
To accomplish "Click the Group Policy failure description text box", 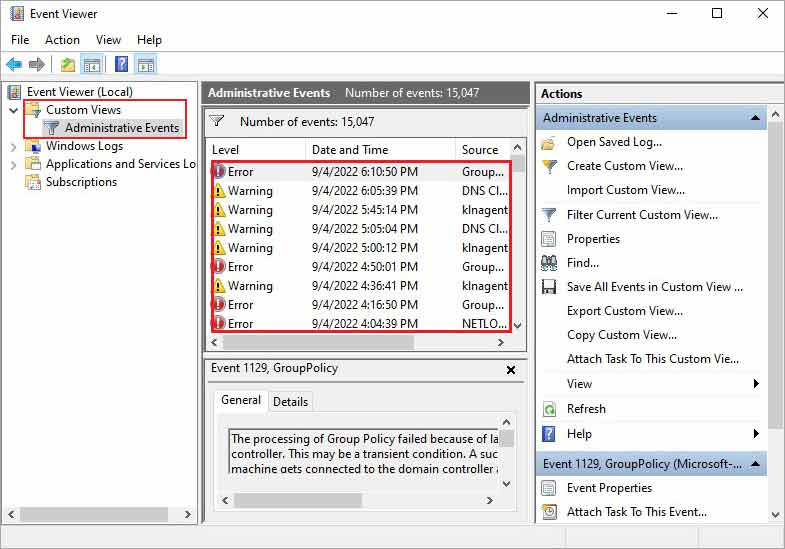I will point(363,452).
